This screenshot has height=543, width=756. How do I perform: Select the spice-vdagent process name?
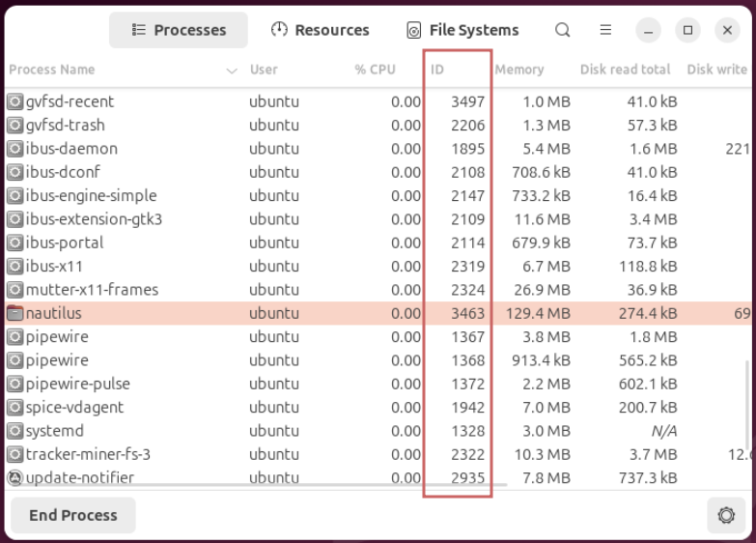click(x=74, y=407)
